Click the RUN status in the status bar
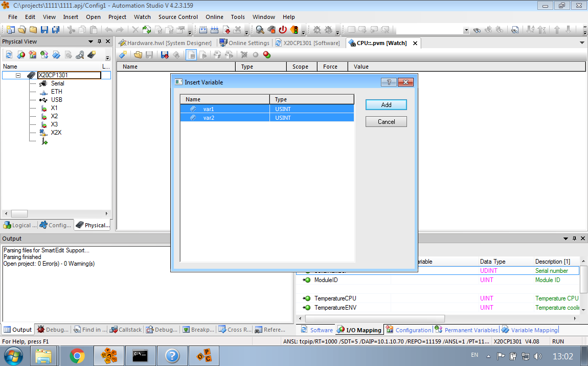The height and width of the screenshot is (366, 588). [558, 341]
